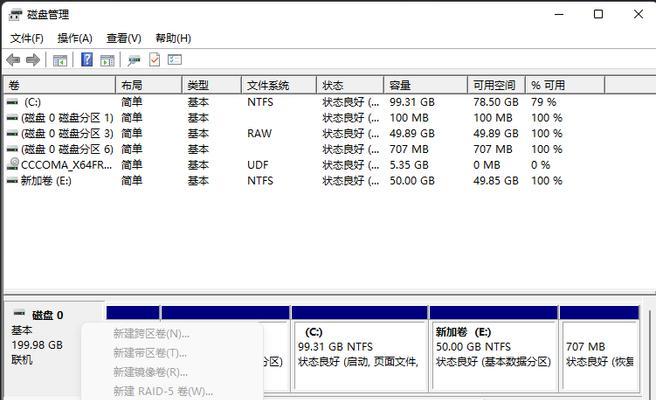656x400 pixels.
Task: Open Help via the blue question-mark icon
Action: (87, 60)
